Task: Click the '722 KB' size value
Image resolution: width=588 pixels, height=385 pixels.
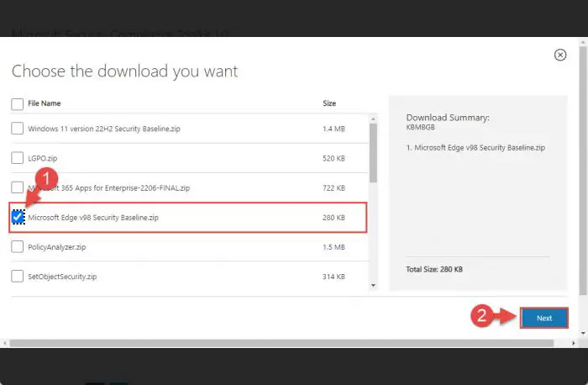Action: tap(333, 187)
